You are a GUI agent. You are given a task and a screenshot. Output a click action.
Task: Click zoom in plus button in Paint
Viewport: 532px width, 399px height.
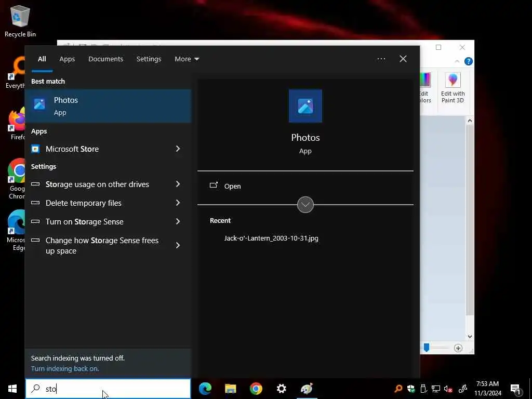click(458, 348)
